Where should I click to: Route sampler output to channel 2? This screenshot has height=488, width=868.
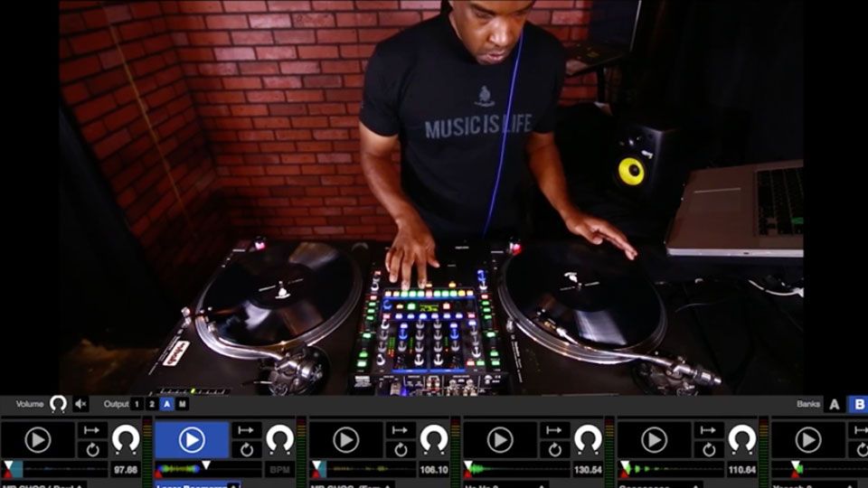coord(152,405)
